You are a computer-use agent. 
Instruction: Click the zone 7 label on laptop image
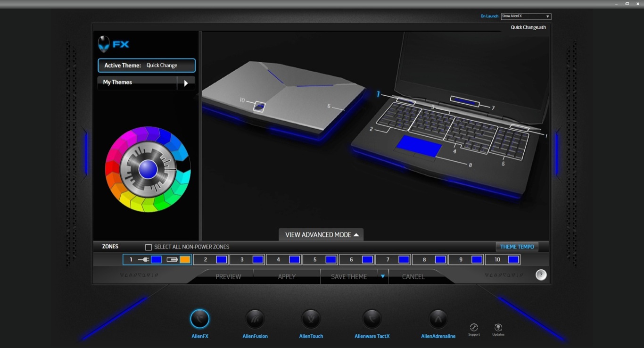point(493,108)
